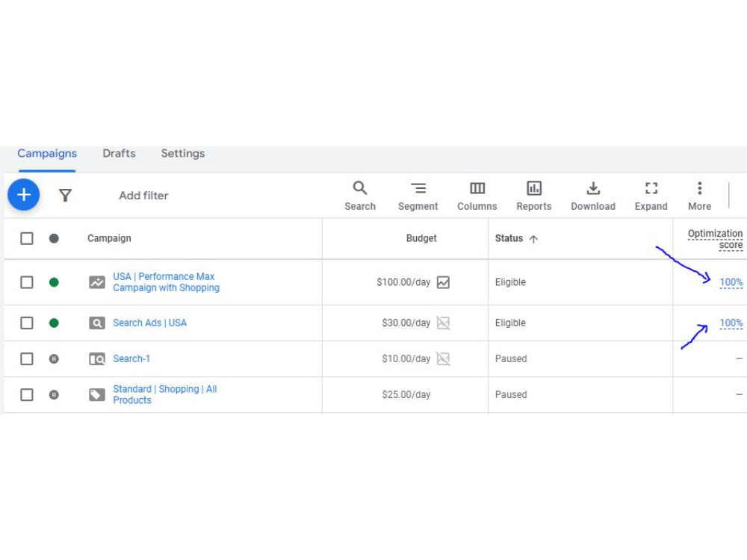Open the Search Ads | USA campaign link
The image size is (747, 560).
[149, 323]
